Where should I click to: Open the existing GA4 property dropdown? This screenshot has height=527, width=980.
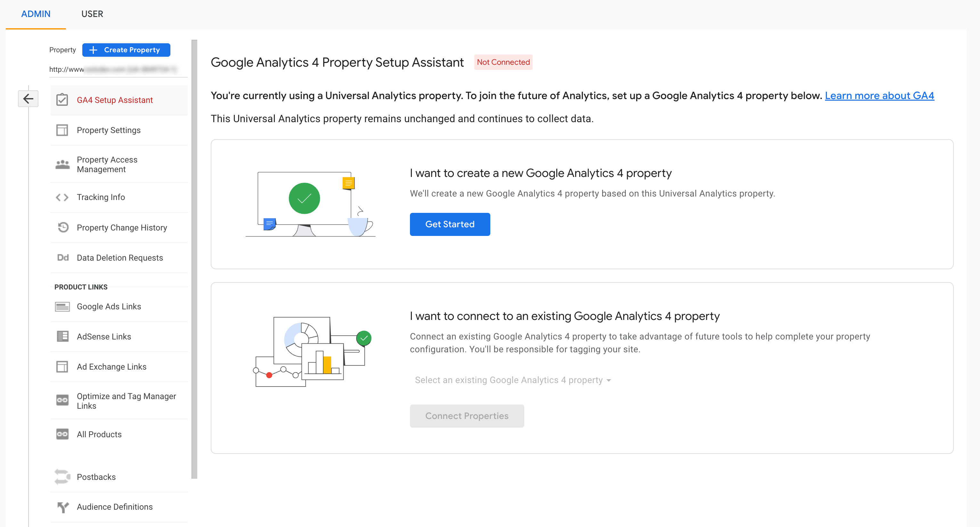click(x=512, y=380)
